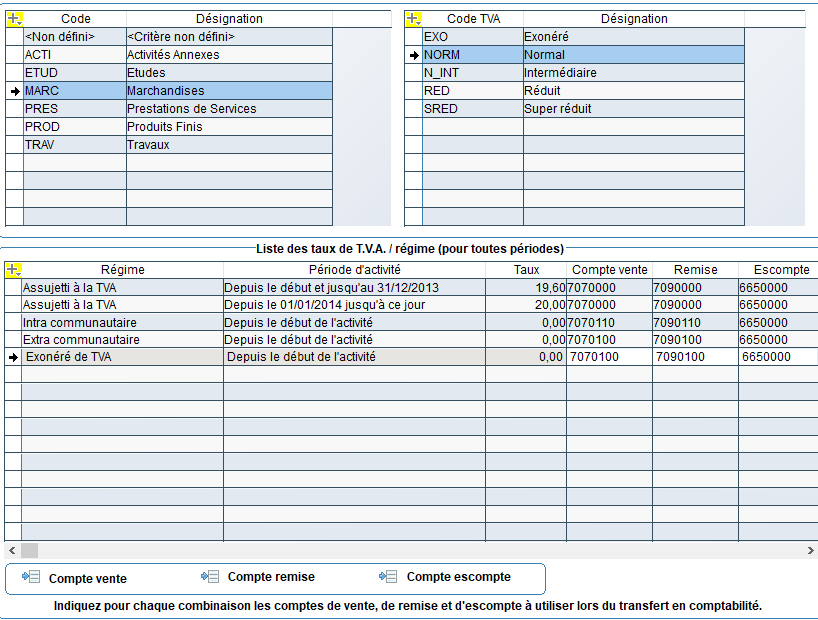Viewport: 818px width, 620px height.
Task: Click the Code TVA column header
Action: click(473, 19)
